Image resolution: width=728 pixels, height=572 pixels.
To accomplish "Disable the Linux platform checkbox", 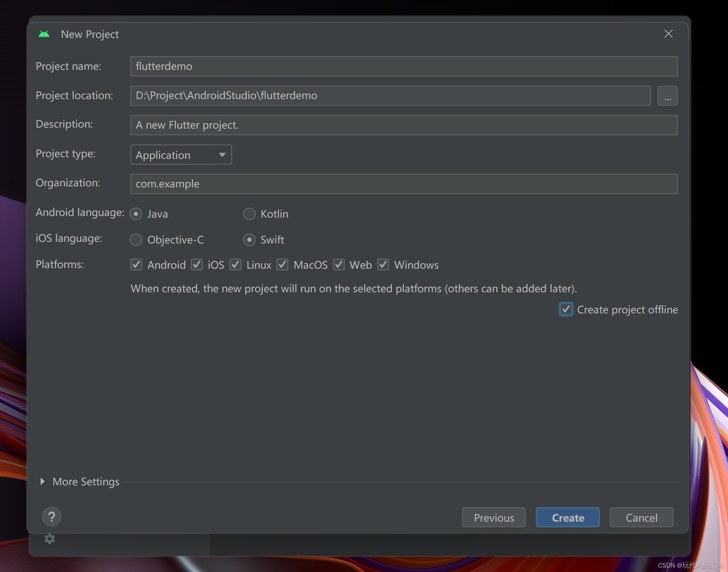I will (x=235, y=265).
